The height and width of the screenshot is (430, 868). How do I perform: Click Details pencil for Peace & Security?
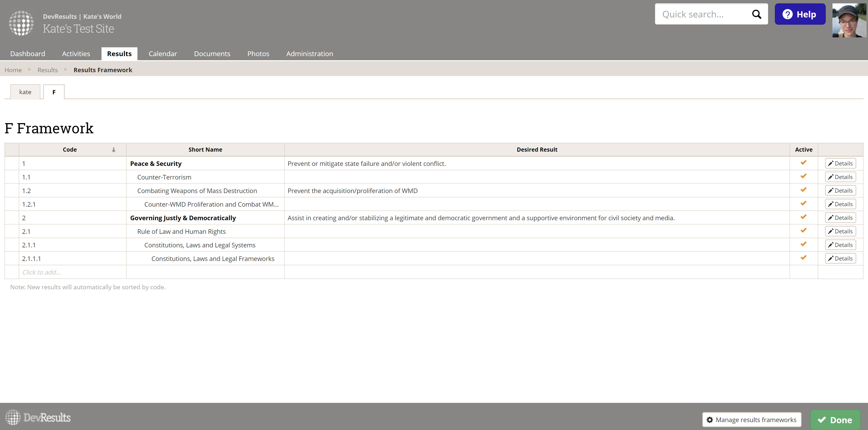(840, 164)
